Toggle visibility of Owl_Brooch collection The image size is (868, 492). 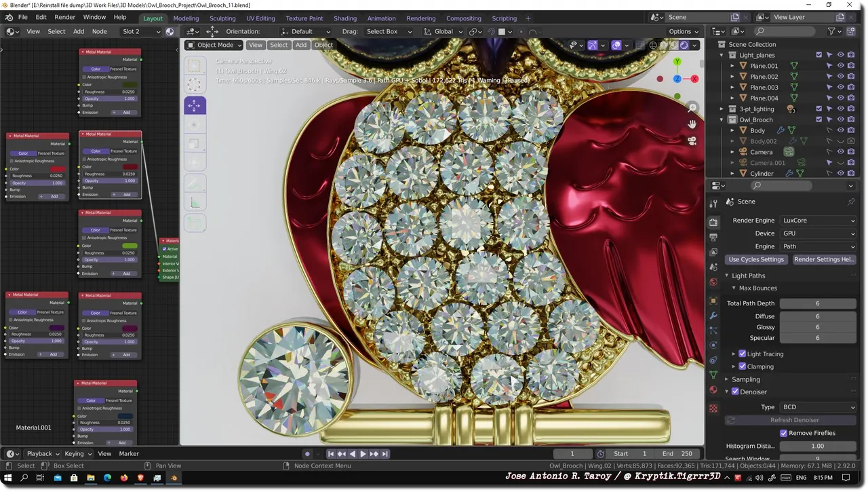[x=840, y=119]
